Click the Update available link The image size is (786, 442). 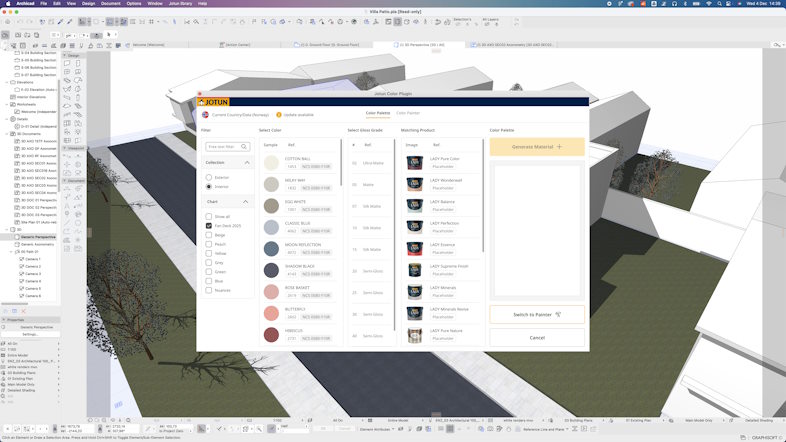point(298,115)
